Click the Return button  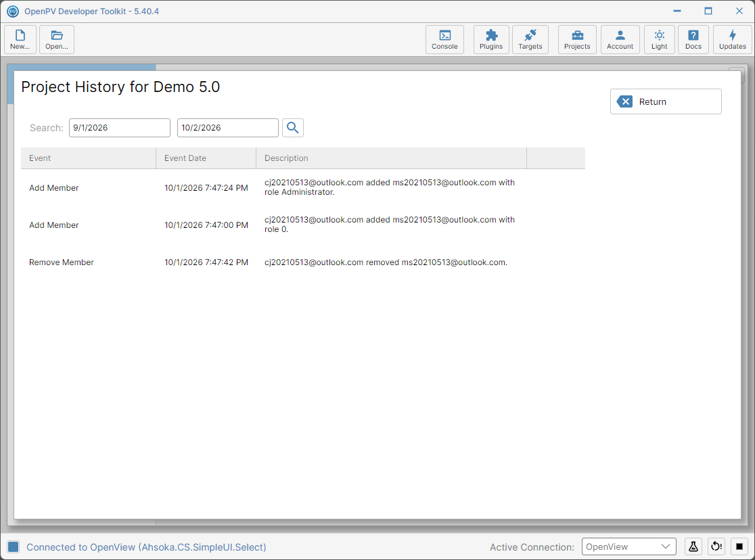click(666, 101)
